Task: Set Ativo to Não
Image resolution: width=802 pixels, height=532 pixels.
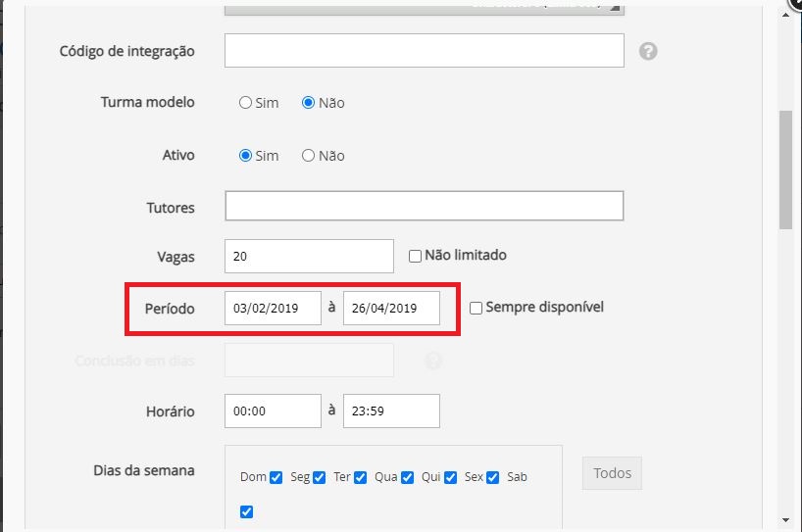Action: tap(308, 156)
